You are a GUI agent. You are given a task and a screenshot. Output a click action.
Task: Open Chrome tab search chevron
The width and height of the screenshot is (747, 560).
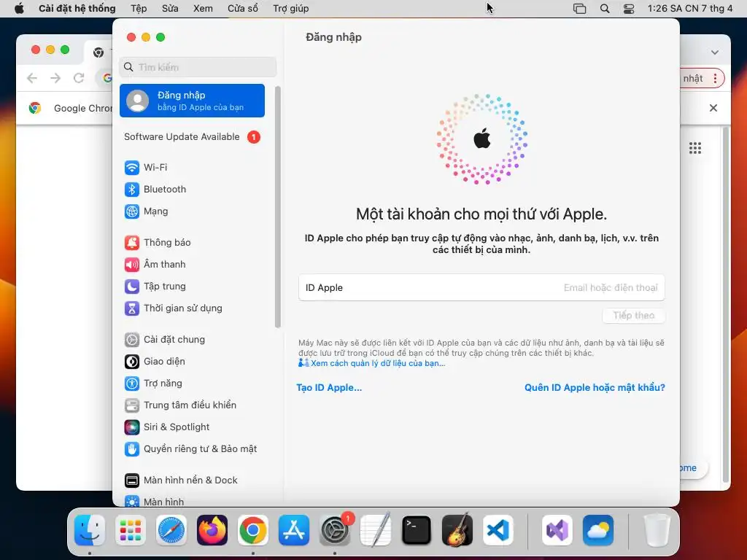coord(715,52)
